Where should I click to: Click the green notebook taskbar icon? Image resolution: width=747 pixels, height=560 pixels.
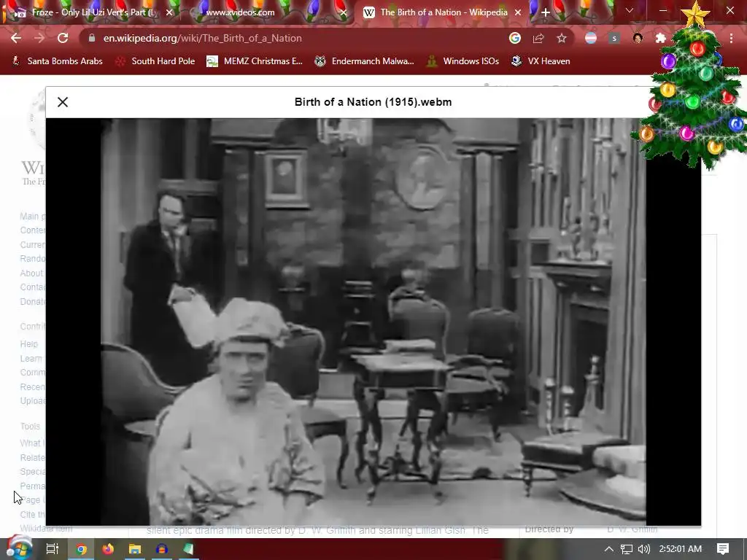click(188, 549)
